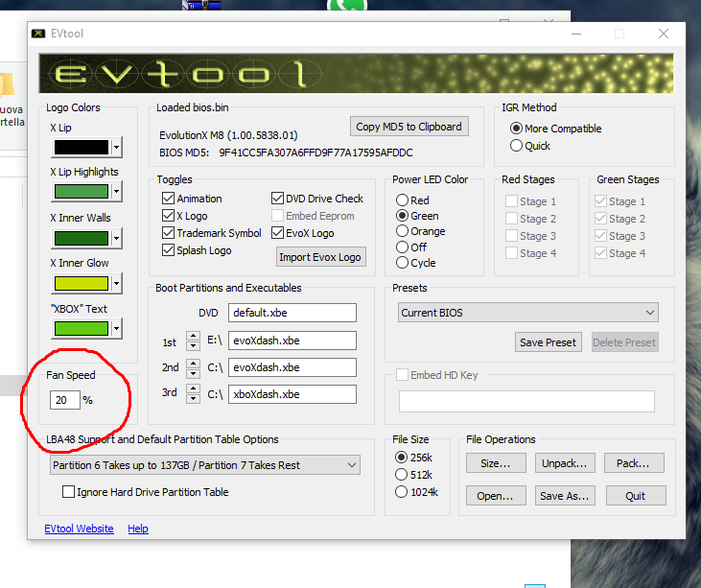701x588 pixels.
Task: Uncheck DVD Drive Check
Action: point(278,199)
